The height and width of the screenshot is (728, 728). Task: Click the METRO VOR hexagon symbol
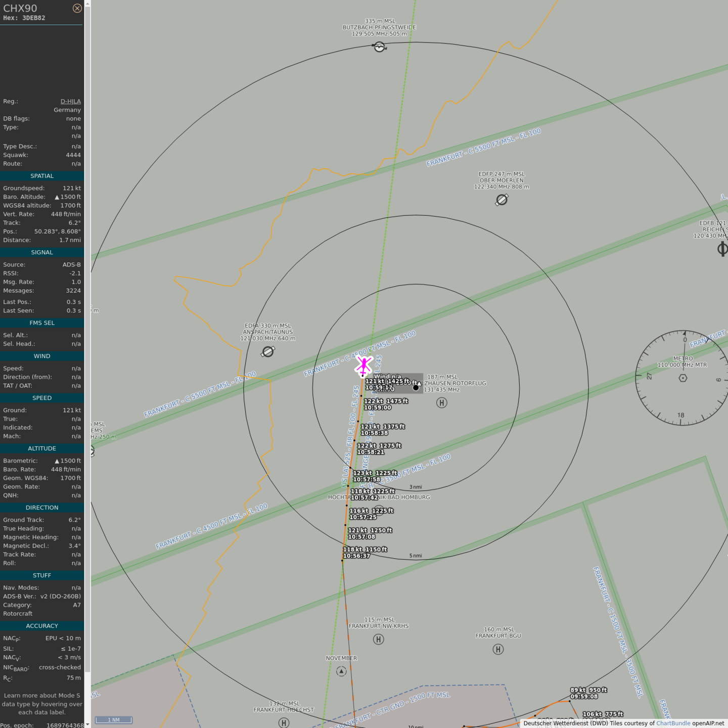(683, 378)
